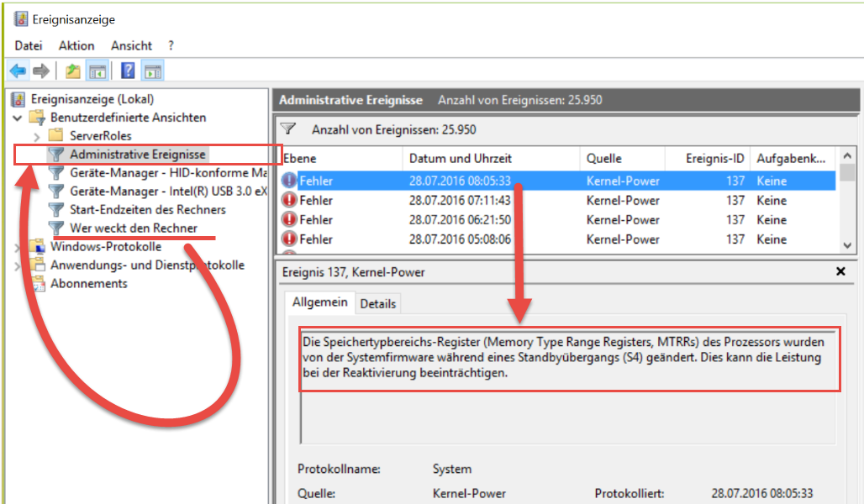Image resolution: width=864 pixels, height=504 pixels.
Task: Click the blue Help question mark icon
Action: click(129, 71)
